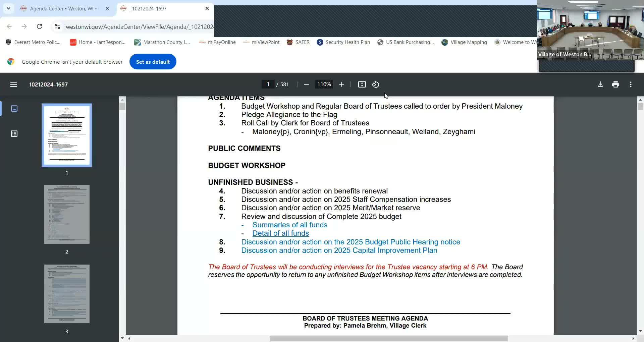The width and height of the screenshot is (644, 342).
Task: Go forward in browser history
Action: [x=24, y=26]
